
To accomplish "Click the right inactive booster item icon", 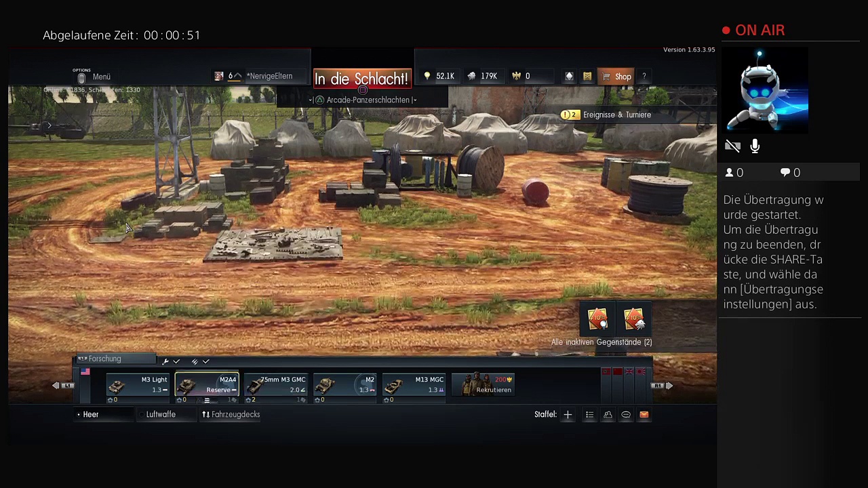I will click(633, 319).
